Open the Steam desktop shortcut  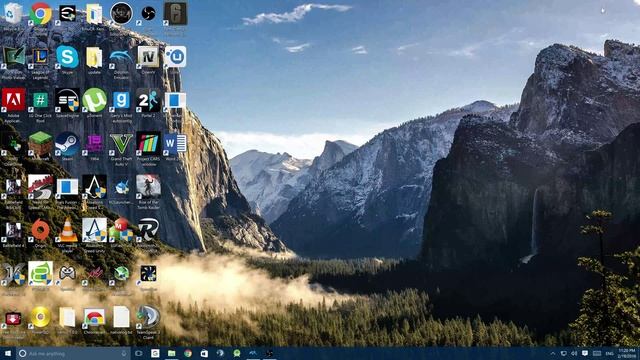(x=67, y=144)
